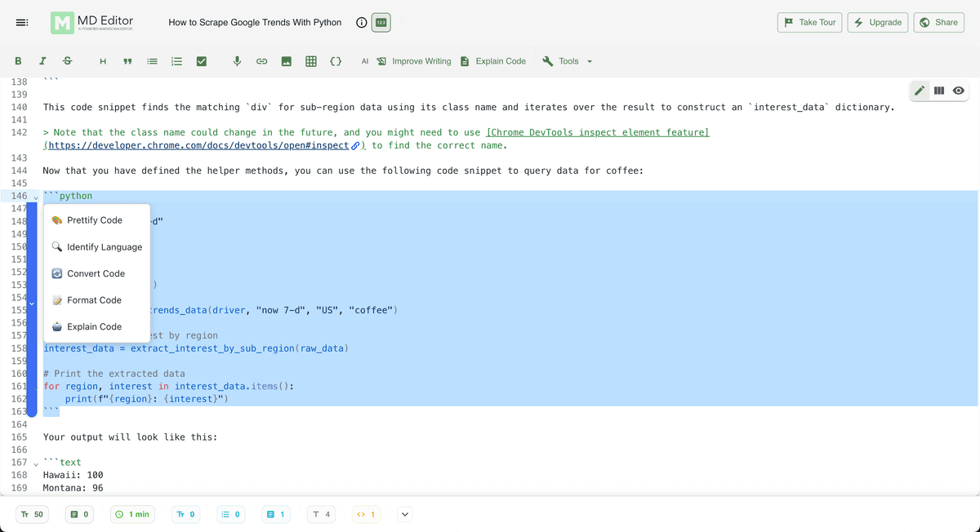Screen dimensions: 980x532
Task: Click the word count stat showing 50
Action: click(32, 514)
